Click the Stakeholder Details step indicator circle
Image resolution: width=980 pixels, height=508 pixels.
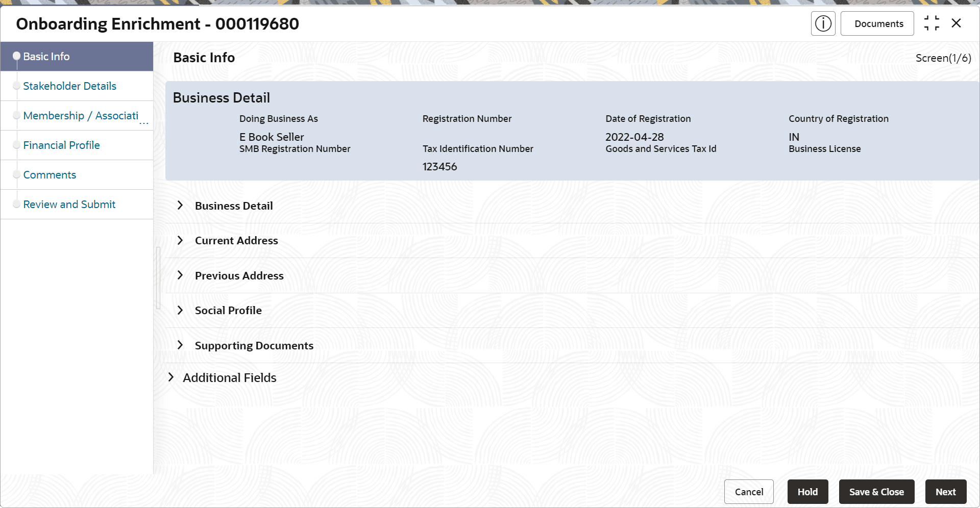click(17, 86)
